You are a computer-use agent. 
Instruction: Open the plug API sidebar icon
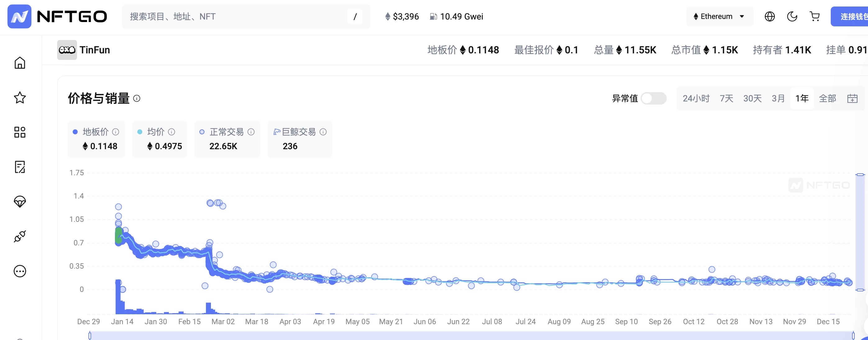[x=20, y=236]
